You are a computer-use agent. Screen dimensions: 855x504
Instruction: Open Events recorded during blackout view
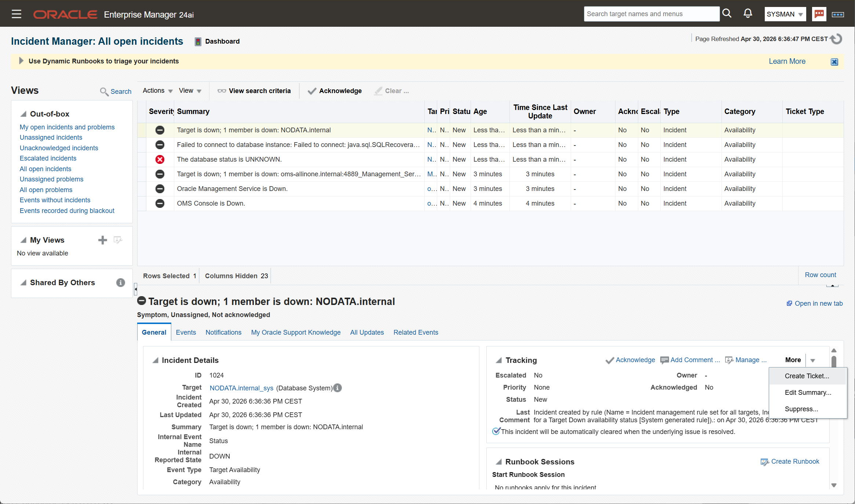pos(67,211)
